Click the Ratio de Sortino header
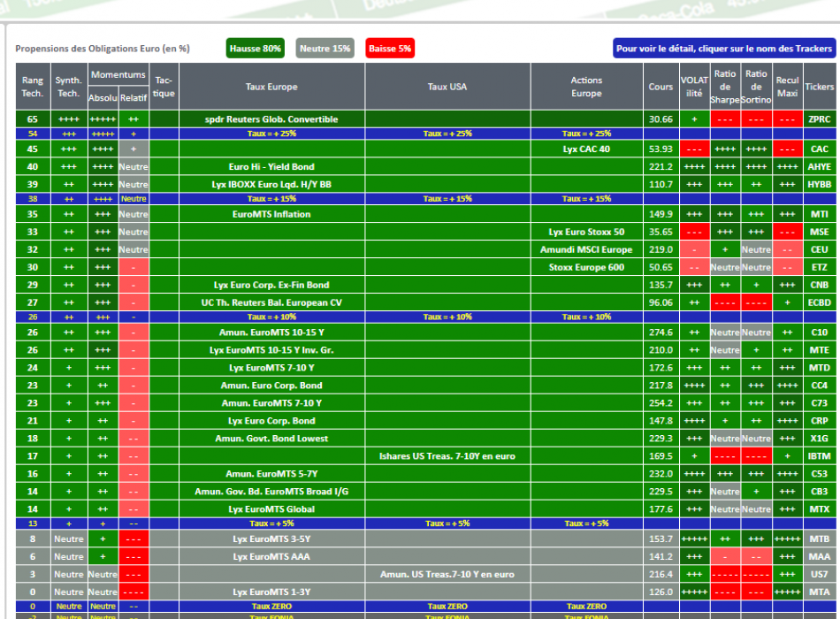This screenshot has height=619, width=840. coord(756,87)
